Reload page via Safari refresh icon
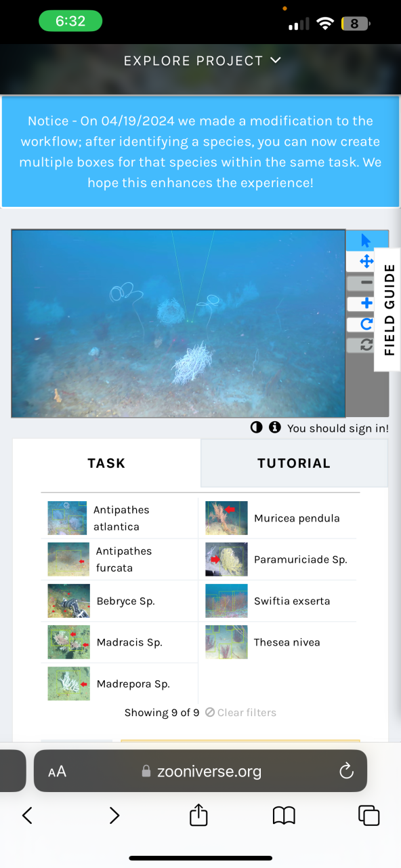Viewport: 401px width, 868px height. click(x=346, y=771)
